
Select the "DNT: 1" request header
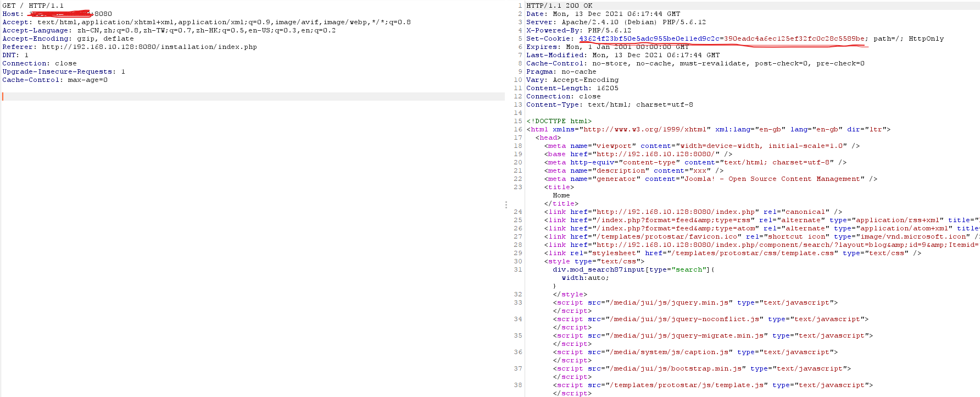(x=15, y=55)
